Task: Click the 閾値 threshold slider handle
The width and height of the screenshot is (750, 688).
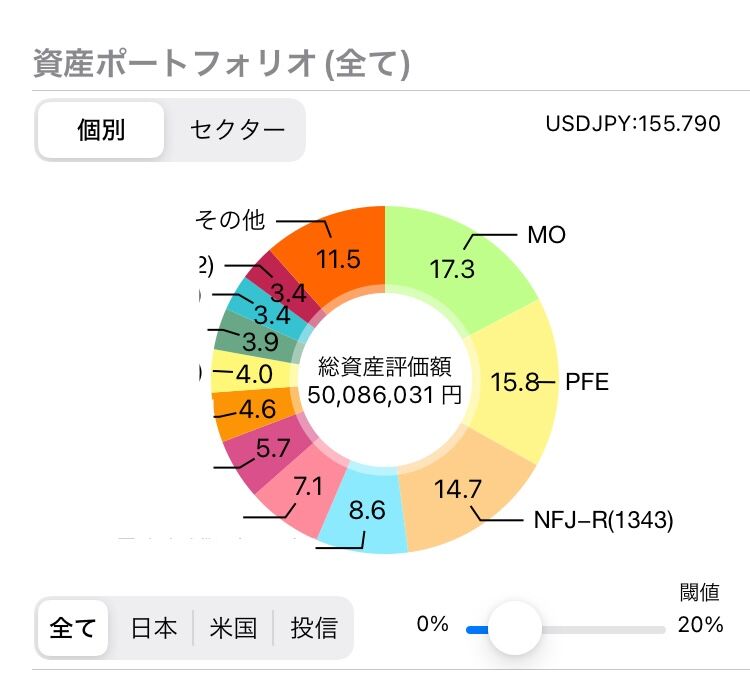Action: pyautogui.click(x=514, y=628)
